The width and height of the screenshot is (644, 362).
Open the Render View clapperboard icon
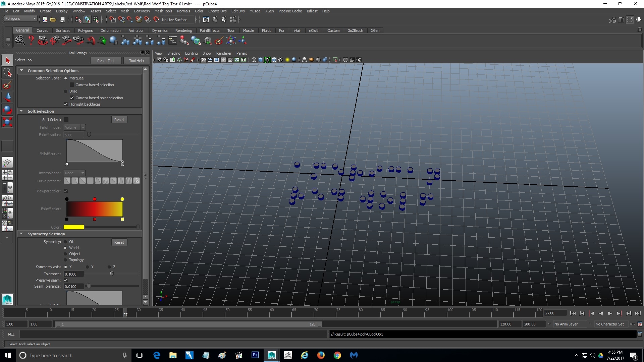[206, 20]
